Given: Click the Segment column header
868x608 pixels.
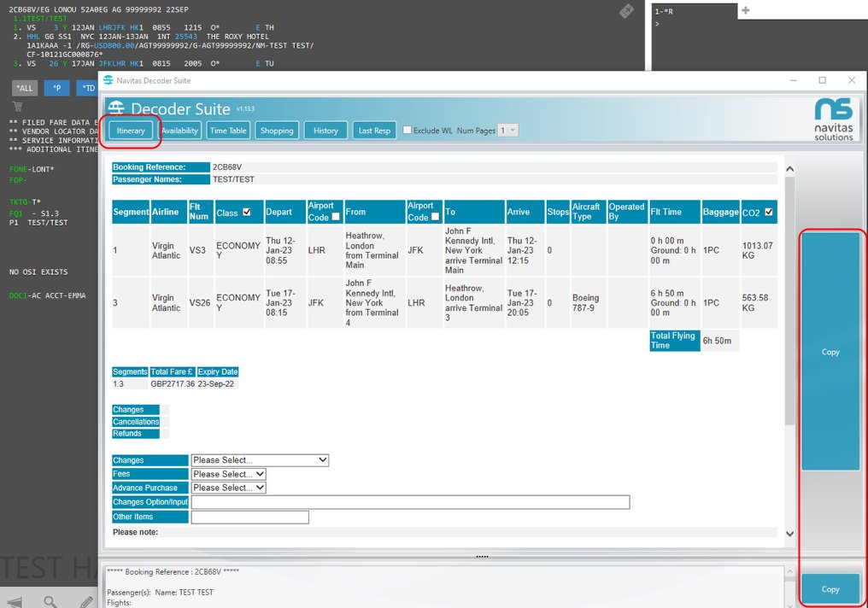Looking at the screenshot, I should (131, 212).
